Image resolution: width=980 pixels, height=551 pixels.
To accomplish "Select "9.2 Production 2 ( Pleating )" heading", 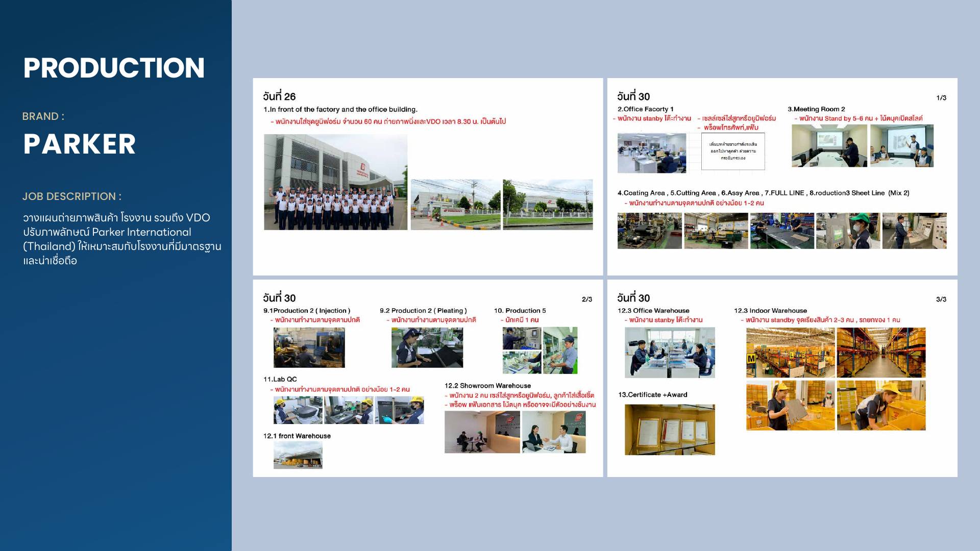I will [423, 311].
